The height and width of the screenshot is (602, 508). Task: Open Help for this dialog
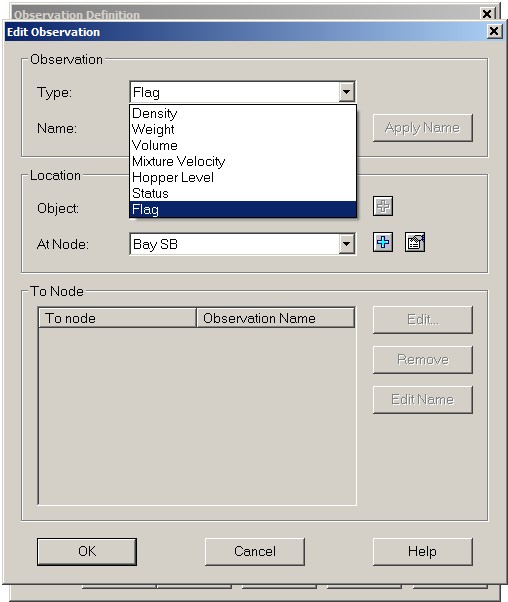(x=422, y=551)
